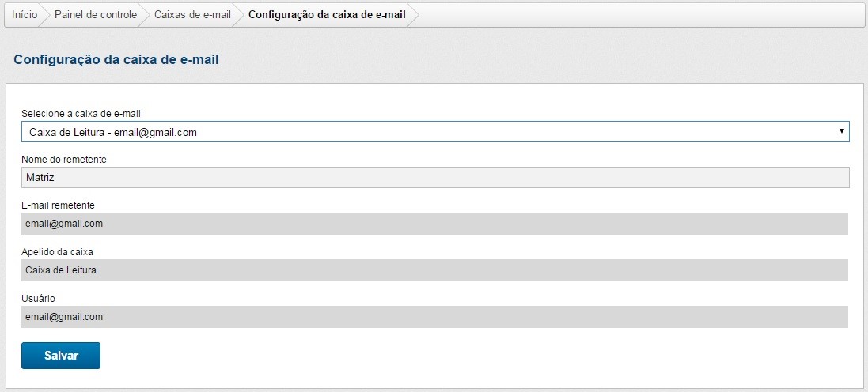
Task: Click the breadcrumb chevron after Painel de controle
Action: click(x=146, y=15)
